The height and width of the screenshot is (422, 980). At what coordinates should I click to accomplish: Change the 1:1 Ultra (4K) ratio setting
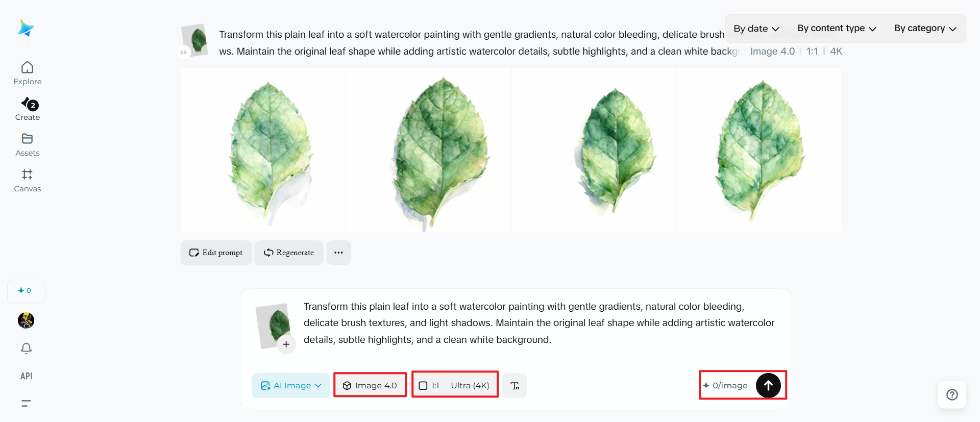point(455,386)
